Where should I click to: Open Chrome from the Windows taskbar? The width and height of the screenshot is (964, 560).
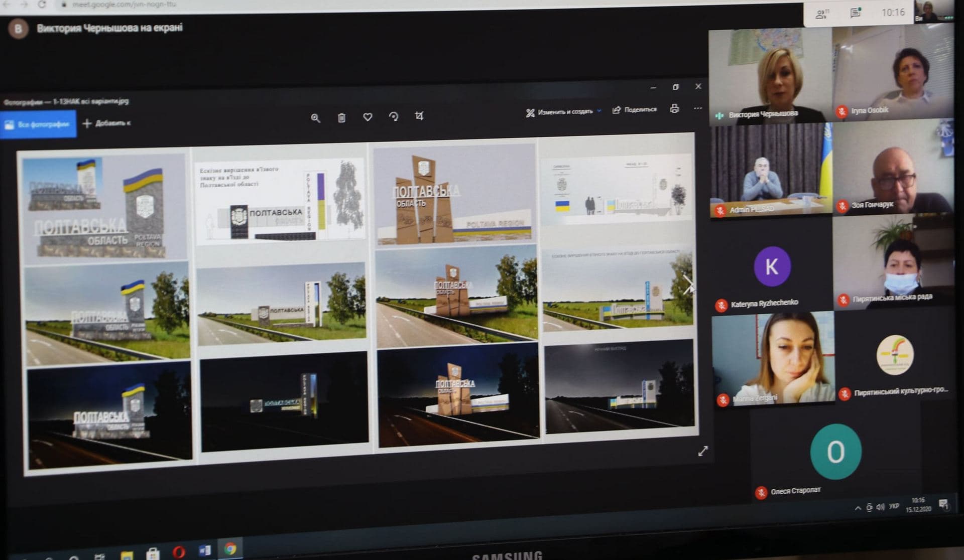tap(230, 549)
